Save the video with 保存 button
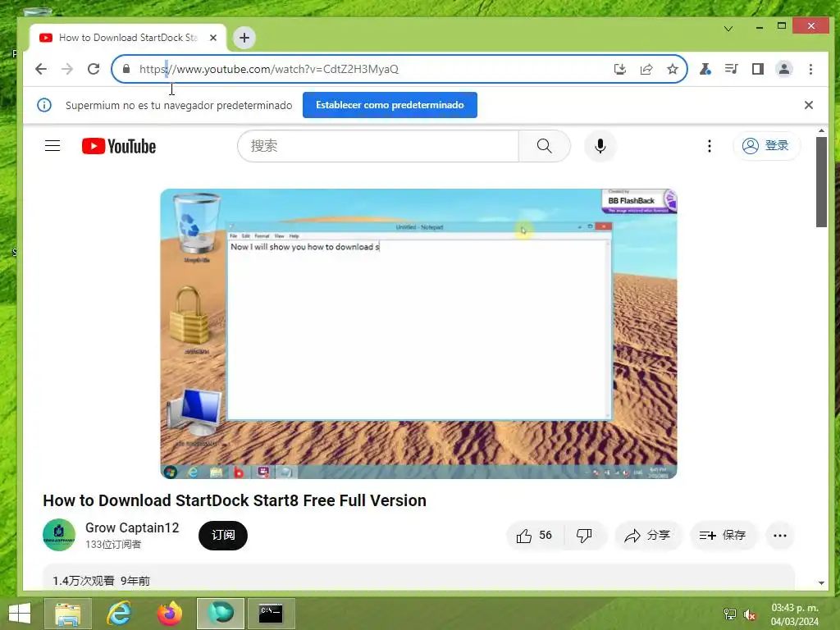Viewport: 840px width, 630px height. (723, 535)
